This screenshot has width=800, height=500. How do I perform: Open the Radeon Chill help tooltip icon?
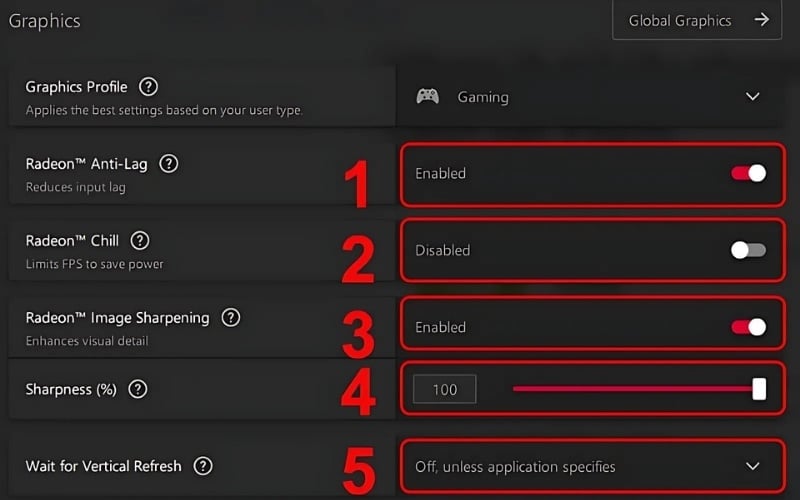[x=140, y=240]
